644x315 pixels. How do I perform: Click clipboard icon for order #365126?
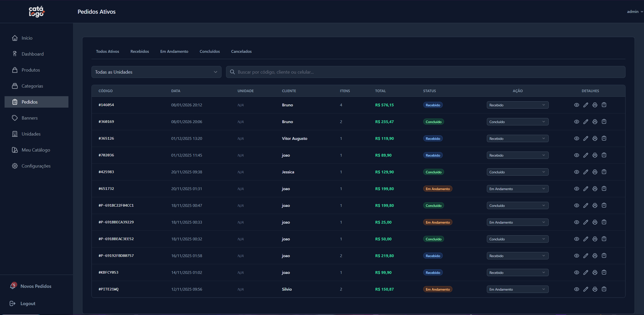(x=604, y=138)
